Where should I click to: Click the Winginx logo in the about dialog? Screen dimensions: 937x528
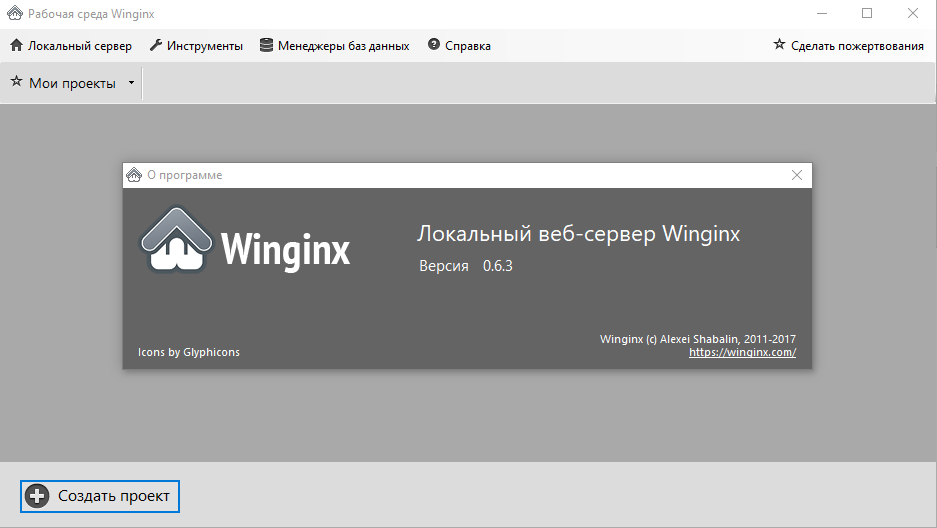click(244, 240)
